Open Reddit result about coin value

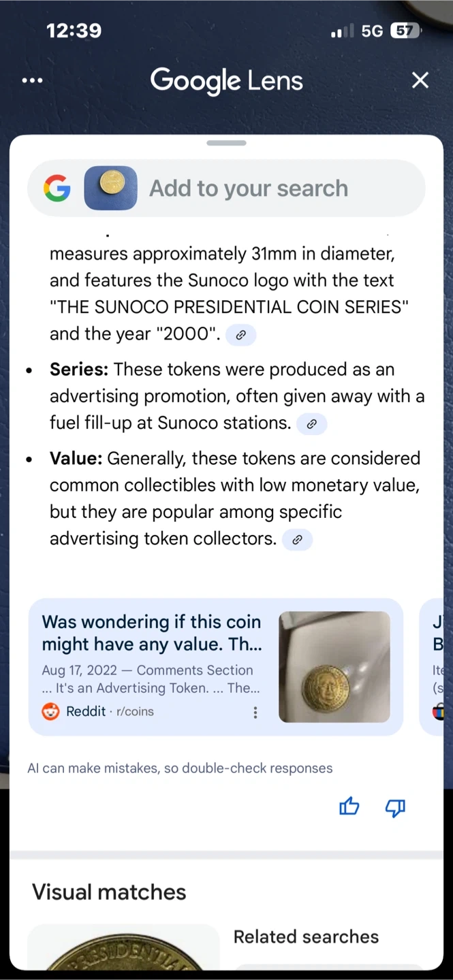click(x=152, y=633)
